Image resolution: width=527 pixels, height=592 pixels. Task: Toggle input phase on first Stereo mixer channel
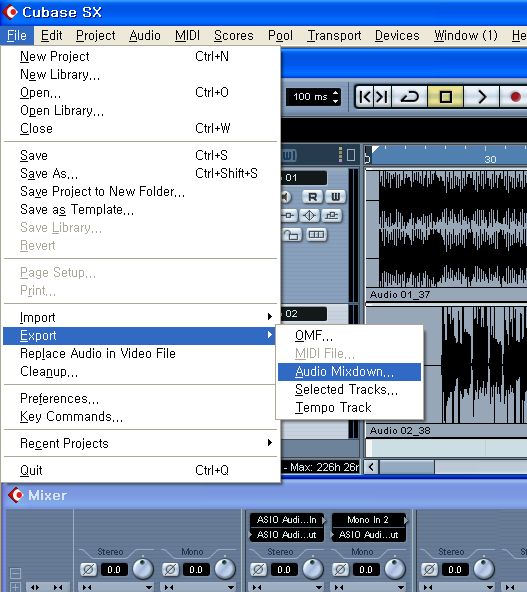88,569
